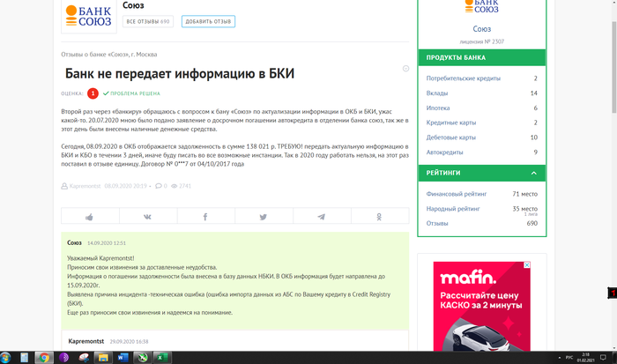Open the Отзывы link in ratings

pos(437,223)
